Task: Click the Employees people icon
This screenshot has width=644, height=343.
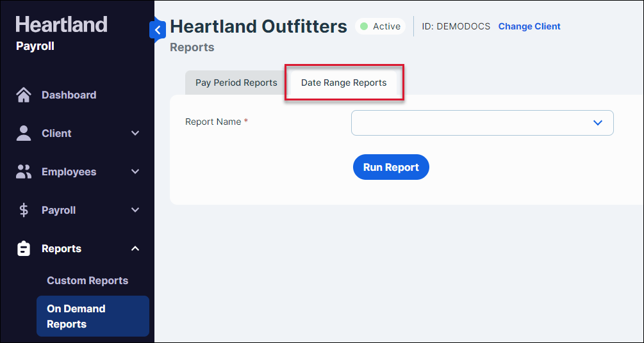Action: point(24,171)
